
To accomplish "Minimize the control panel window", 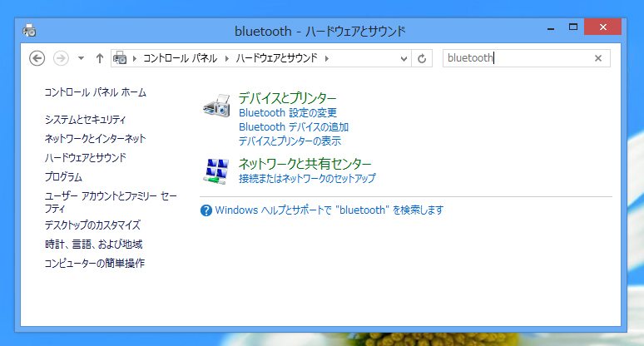I will tap(551, 28).
